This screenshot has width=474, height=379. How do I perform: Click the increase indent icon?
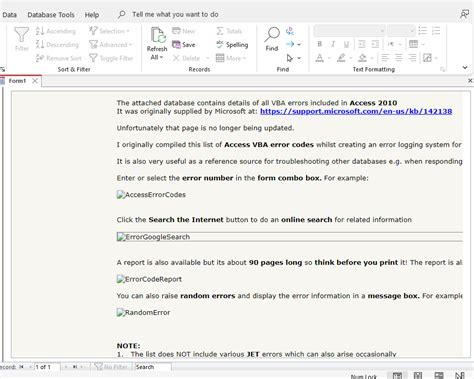[x=375, y=44]
